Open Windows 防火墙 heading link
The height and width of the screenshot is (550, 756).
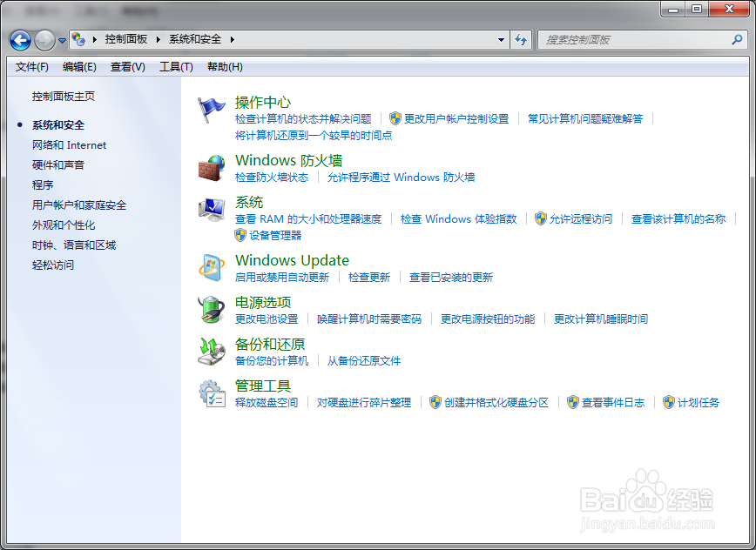coord(288,160)
